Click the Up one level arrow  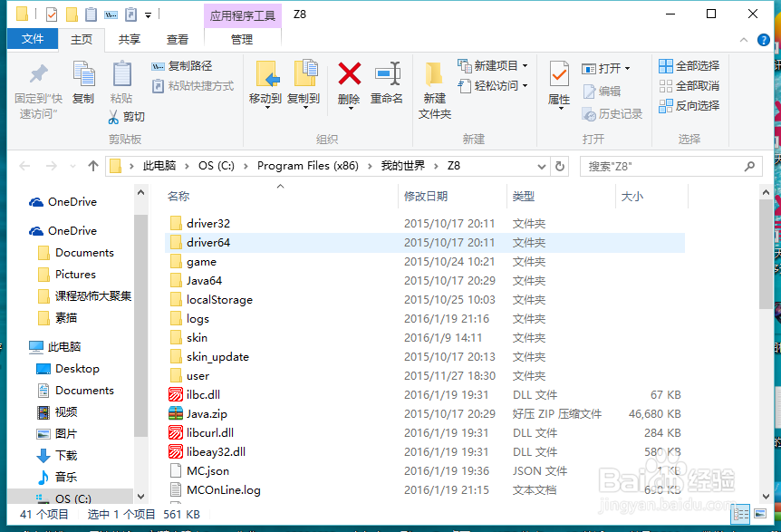[x=93, y=166]
